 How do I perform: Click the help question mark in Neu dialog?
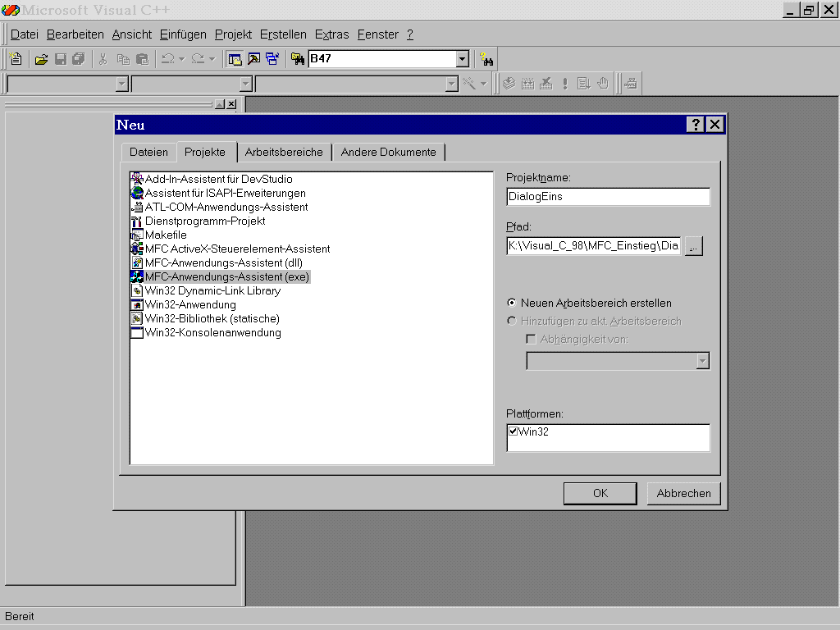[x=696, y=125]
